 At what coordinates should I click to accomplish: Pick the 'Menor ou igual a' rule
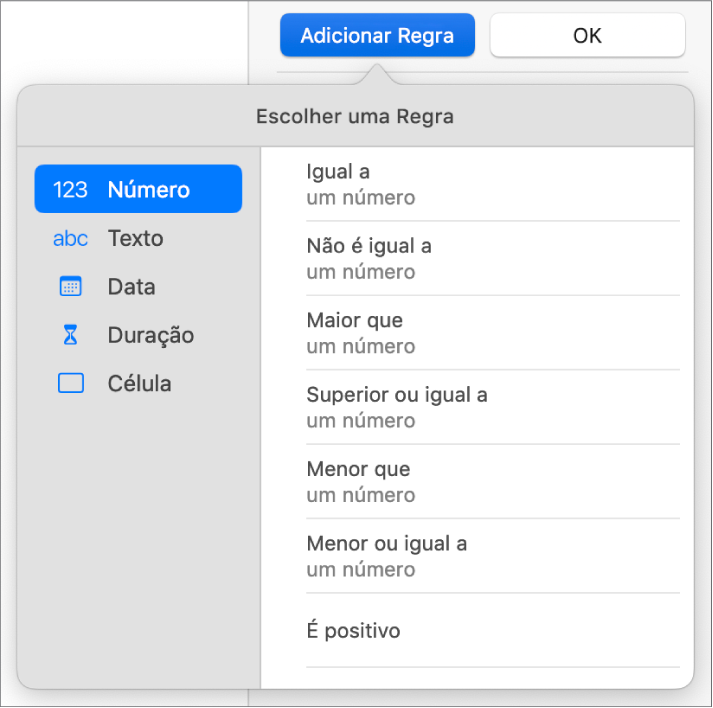pos(493,556)
